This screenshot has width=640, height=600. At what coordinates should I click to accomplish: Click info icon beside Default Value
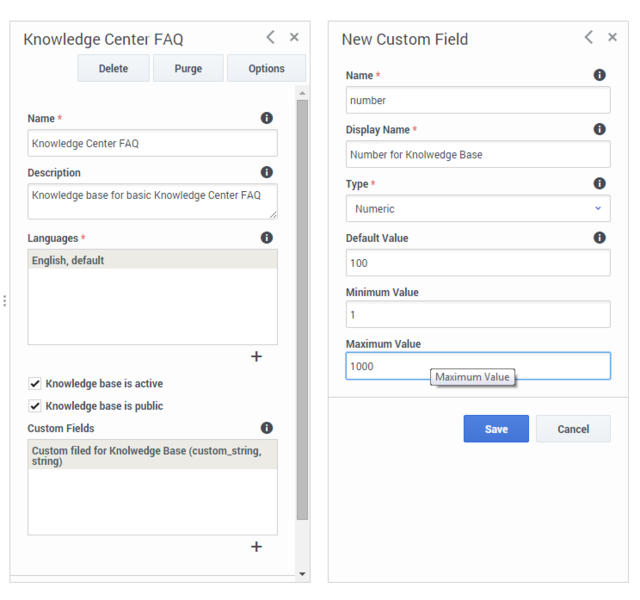pyautogui.click(x=599, y=238)
